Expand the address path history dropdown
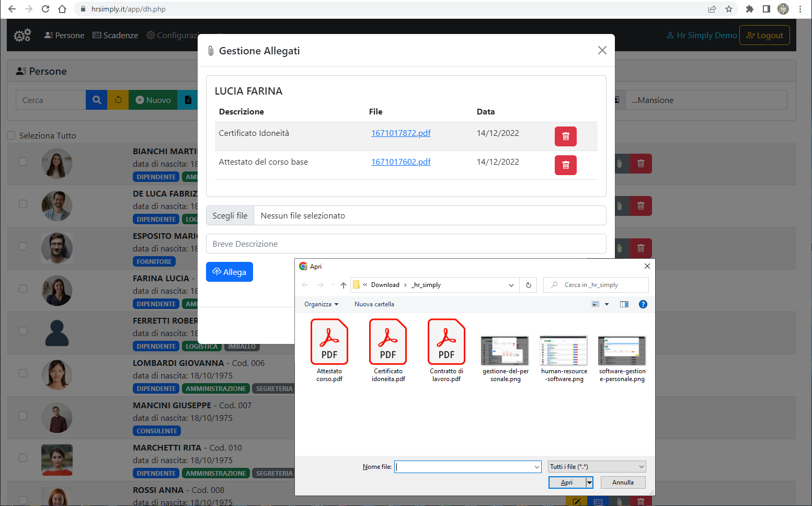Image resolution: width=812 pixels, height=506 pixels. pyautogui.click(x=511, y=285)
